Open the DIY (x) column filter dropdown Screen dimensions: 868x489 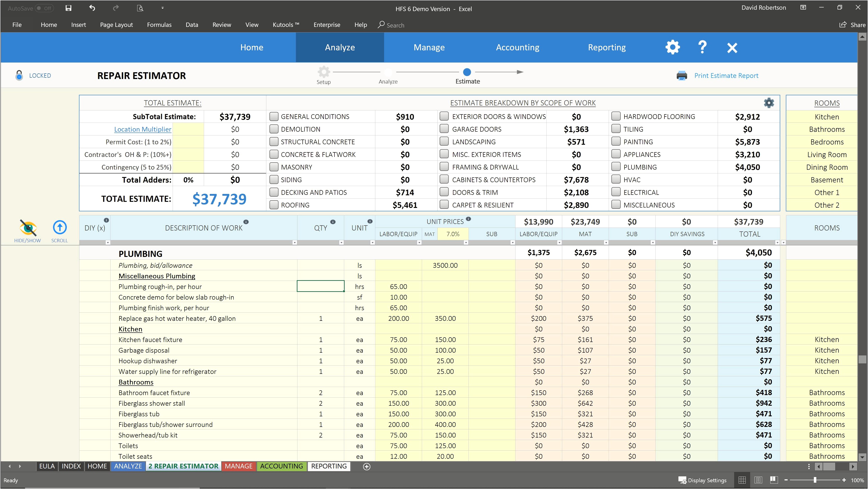click(108, 243)
